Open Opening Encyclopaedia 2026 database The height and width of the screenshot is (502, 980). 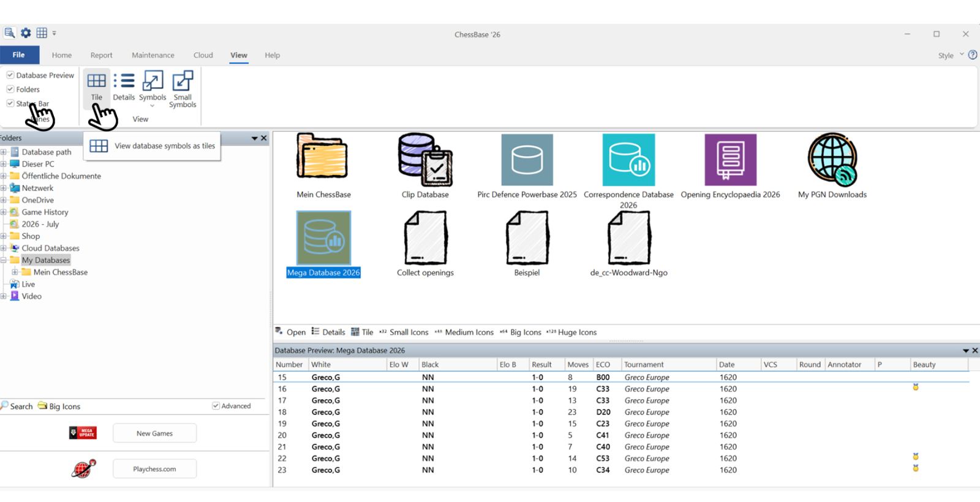[x=731, y=160]
